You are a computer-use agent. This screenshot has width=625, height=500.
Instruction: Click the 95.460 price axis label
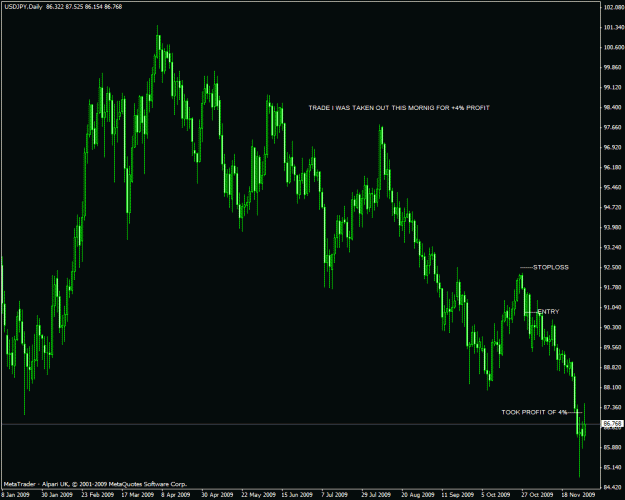pos(613,187)
